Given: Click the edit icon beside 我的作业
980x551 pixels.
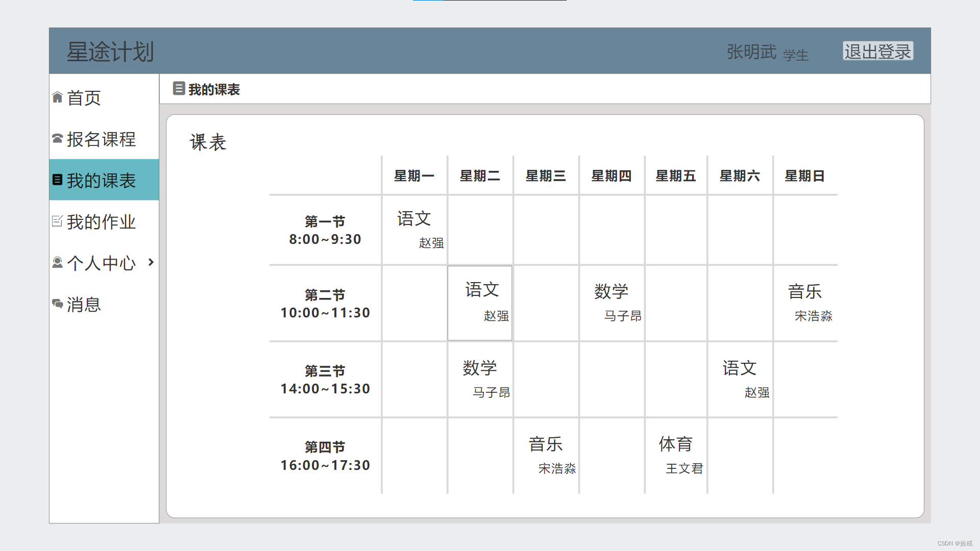Looking at the screenshot, I should pos(57,221).
